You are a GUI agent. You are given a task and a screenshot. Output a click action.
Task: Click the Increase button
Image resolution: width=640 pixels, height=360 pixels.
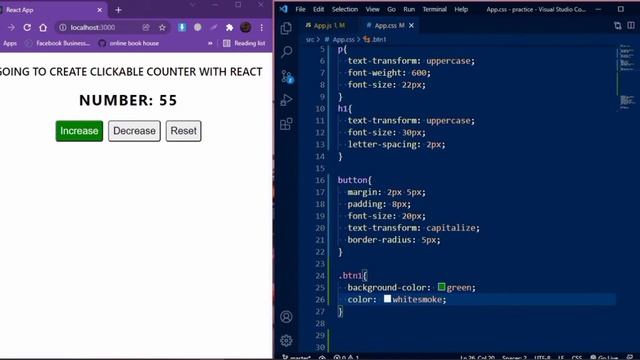(79, 131)
